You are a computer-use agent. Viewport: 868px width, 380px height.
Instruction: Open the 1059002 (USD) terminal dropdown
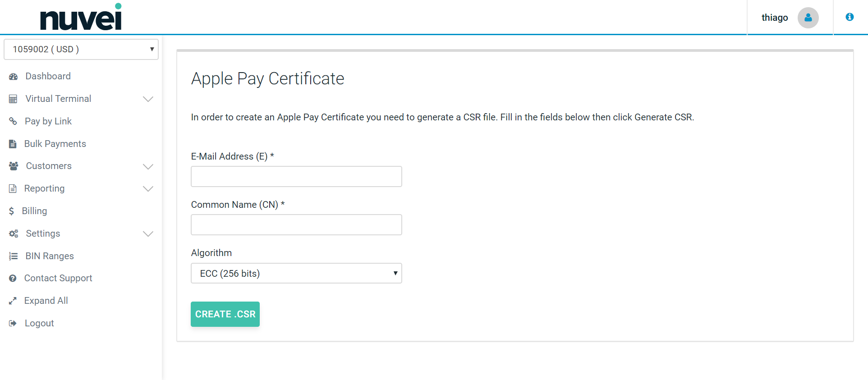click(x=81, y=49)
